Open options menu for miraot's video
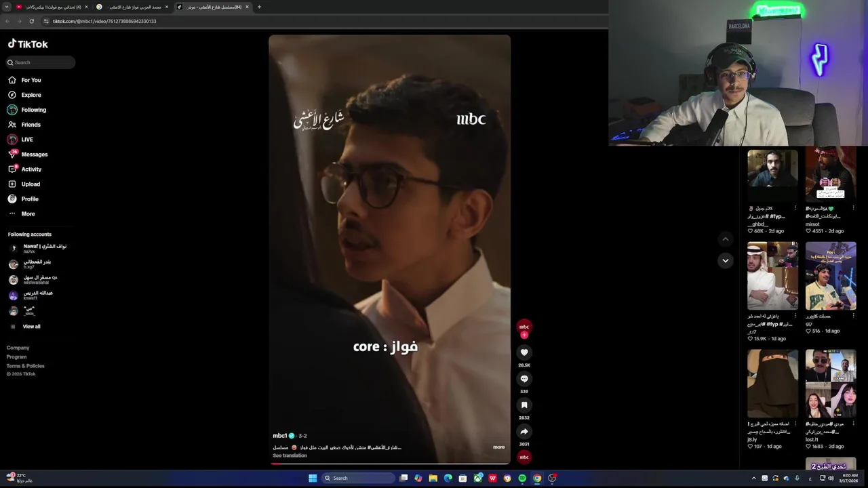This screenshot has height=488, width=868. click(854, 208)
